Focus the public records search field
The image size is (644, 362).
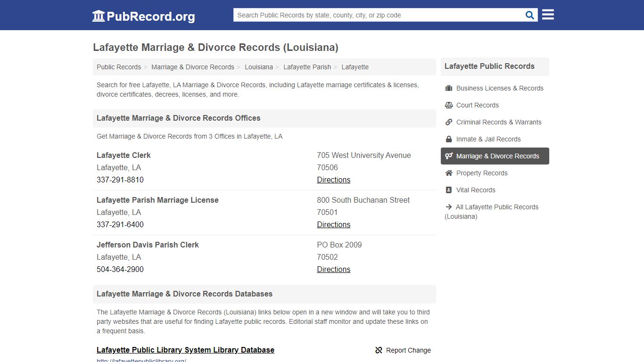click(379, 15)
